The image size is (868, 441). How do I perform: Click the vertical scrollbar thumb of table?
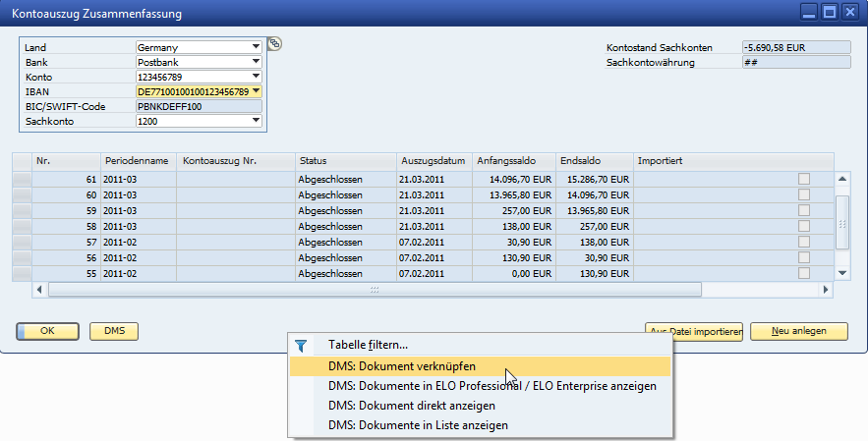[x=842, y=223]
